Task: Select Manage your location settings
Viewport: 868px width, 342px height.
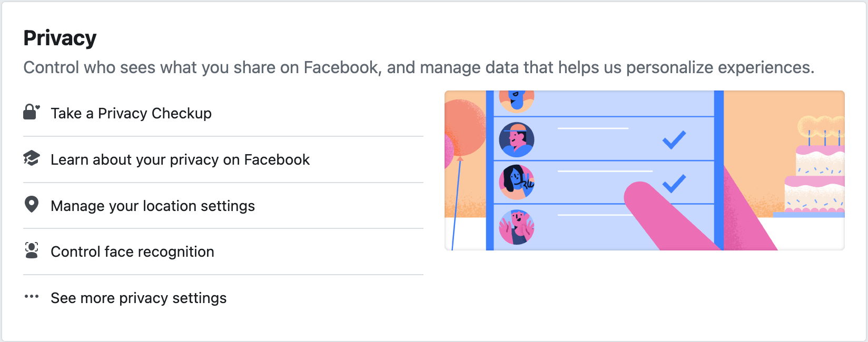Action: coord(223,206)
